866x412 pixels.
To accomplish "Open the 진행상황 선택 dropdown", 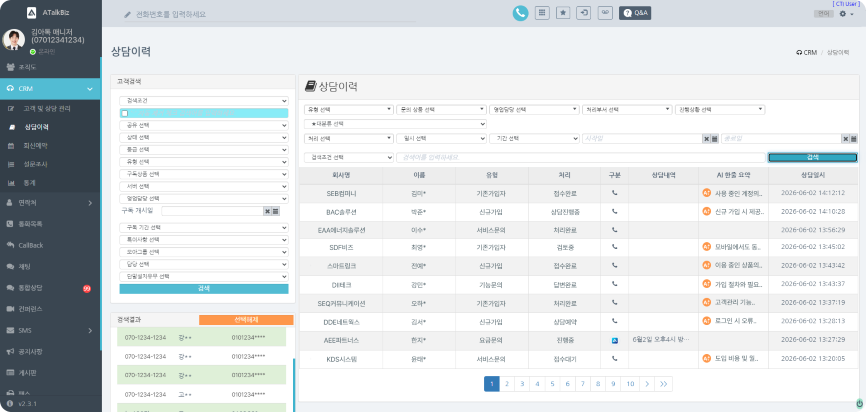I will (x=720, y=109).
